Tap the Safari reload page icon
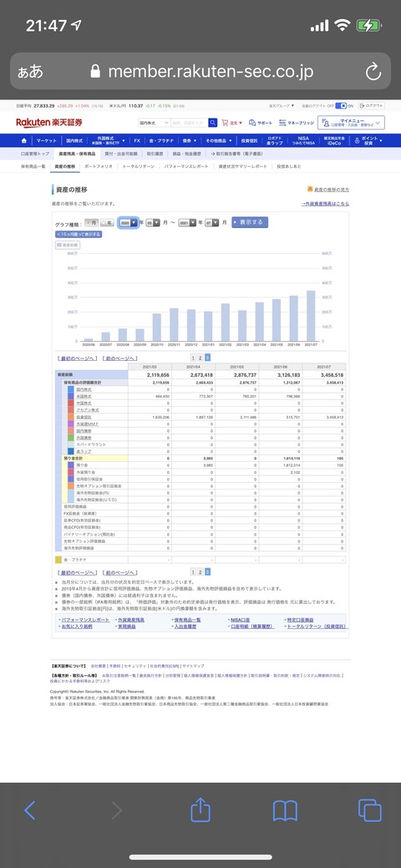Viewport: 401px width, 868px height. tap(373, 71)
